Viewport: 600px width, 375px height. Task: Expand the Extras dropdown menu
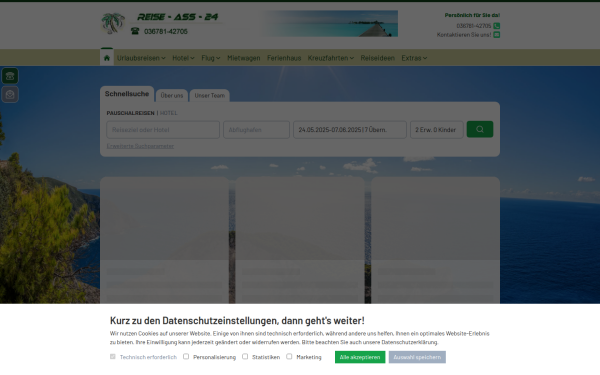click(x=414, y=58)
